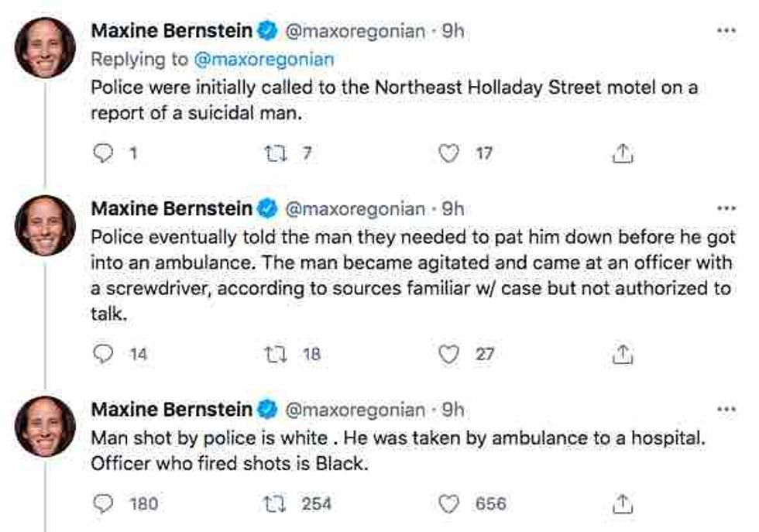The height and width of the screenshot is (532, 759).
Task: Open more options on the last tweet
Action: (x=725, y=409)
